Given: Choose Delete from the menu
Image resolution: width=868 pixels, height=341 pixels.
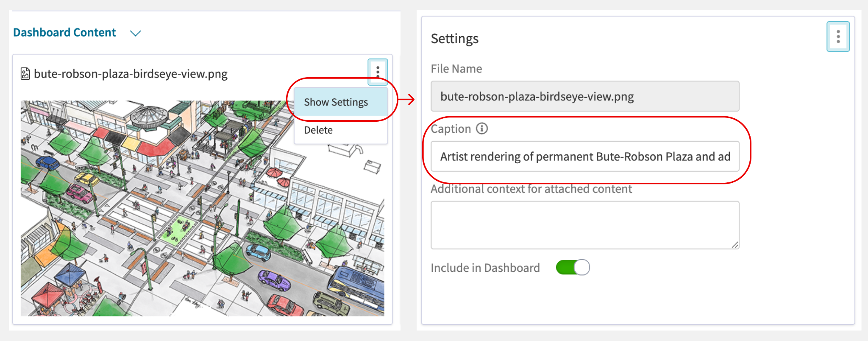Looking at the screenshot, I should tap(341, 130).
